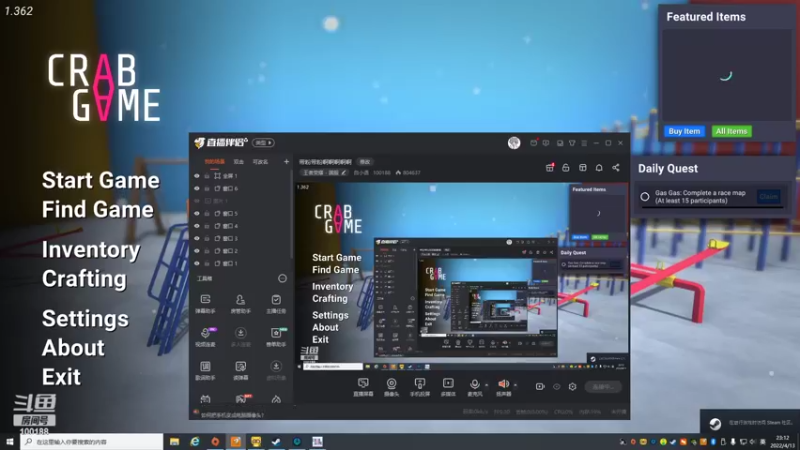
Task: Open About in Crab Game menu
Action: 73,347
